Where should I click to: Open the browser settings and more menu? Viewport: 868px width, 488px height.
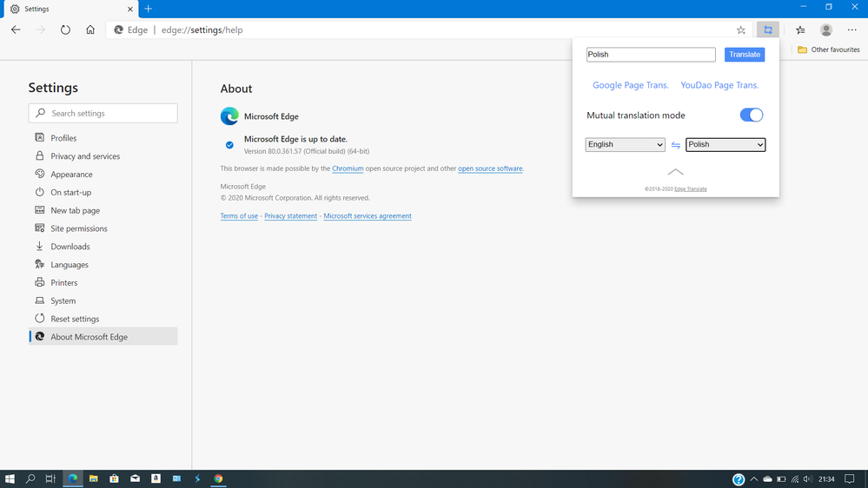(x=851, y=30)
